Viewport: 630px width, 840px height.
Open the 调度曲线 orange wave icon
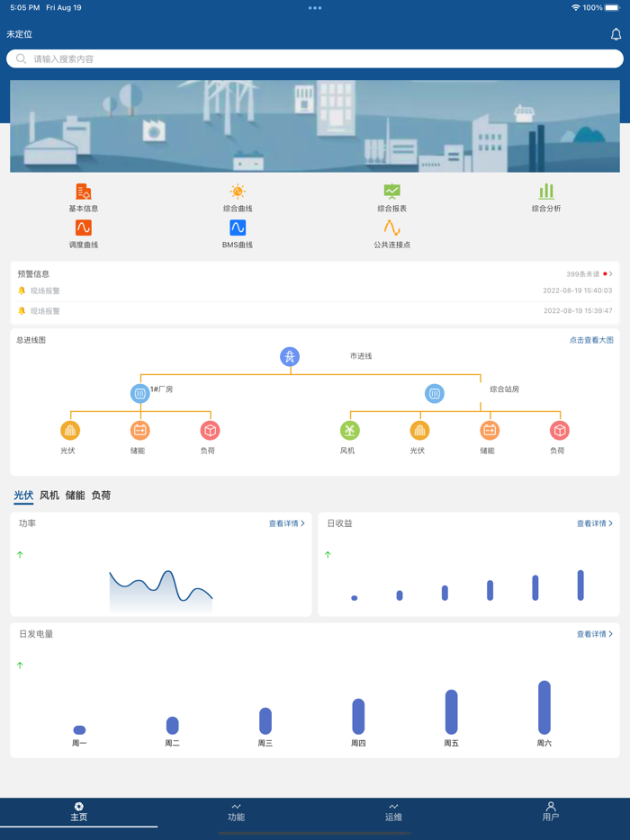click(83, 228)
